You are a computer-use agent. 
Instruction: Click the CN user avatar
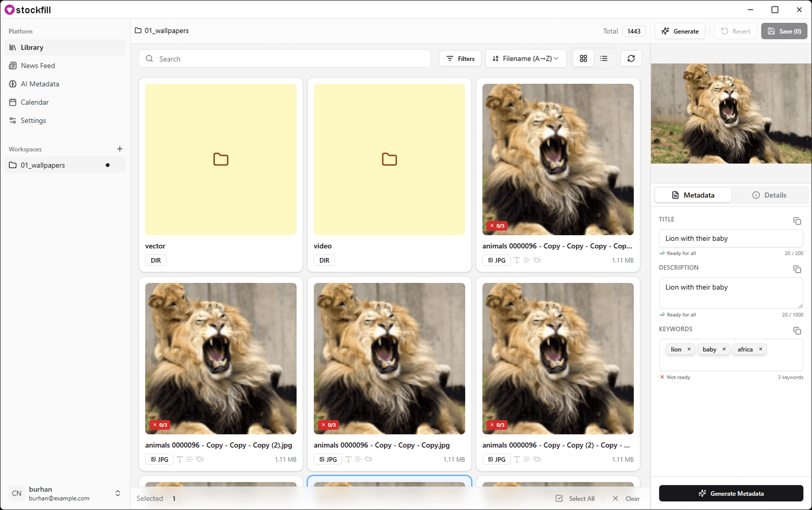(x=17, y=493)
